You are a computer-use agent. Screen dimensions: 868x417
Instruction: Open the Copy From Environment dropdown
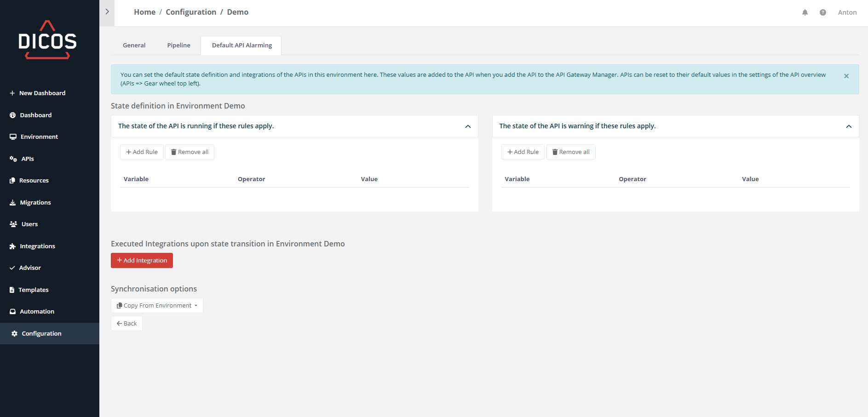[157, 306]
